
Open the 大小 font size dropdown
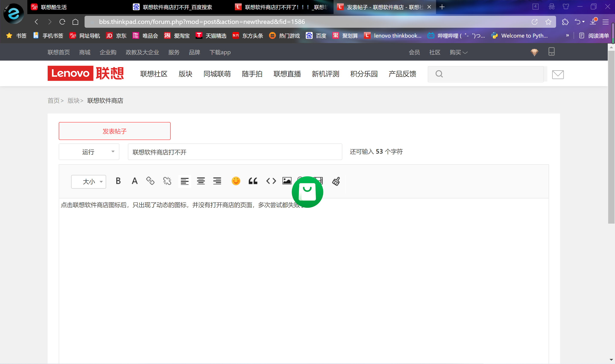pyautogui.click(x=89, y=182)
